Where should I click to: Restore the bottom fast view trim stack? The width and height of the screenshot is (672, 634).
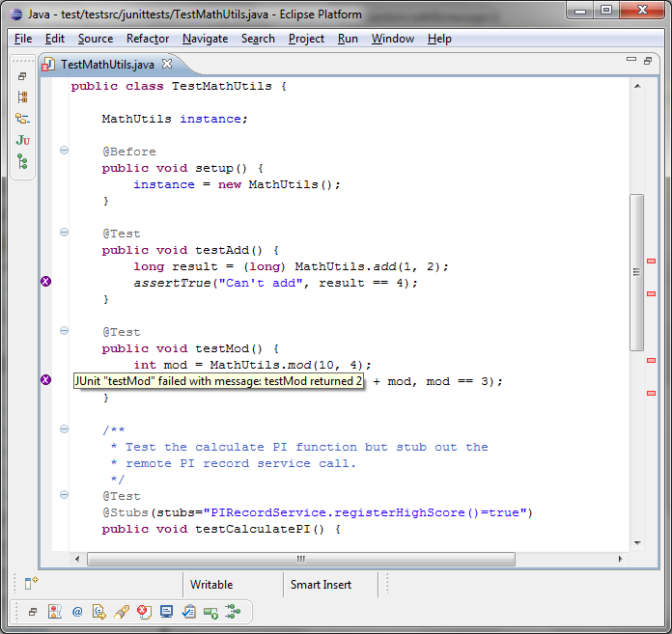click(x=33, y=612)
